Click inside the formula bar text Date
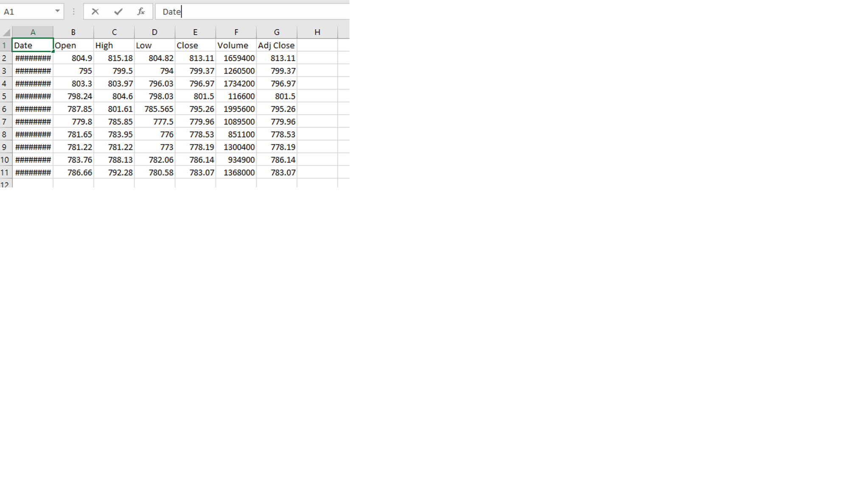 pos(171,12)
